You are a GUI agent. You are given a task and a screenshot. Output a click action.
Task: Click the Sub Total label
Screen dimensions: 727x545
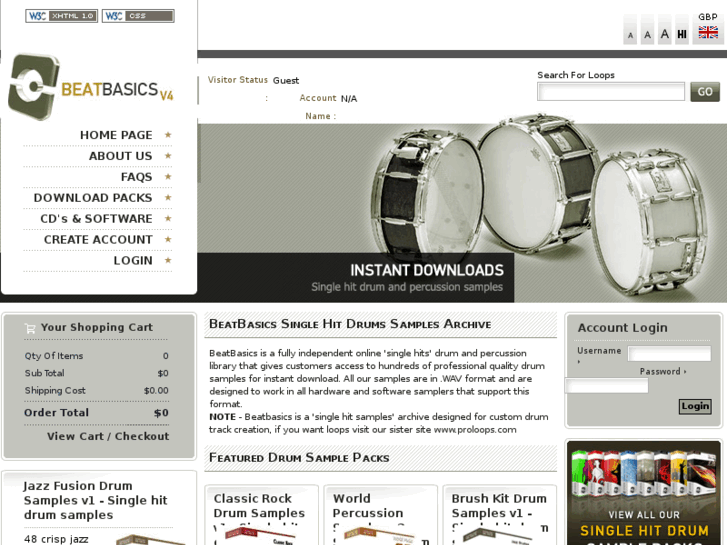(x=45, y=373)
